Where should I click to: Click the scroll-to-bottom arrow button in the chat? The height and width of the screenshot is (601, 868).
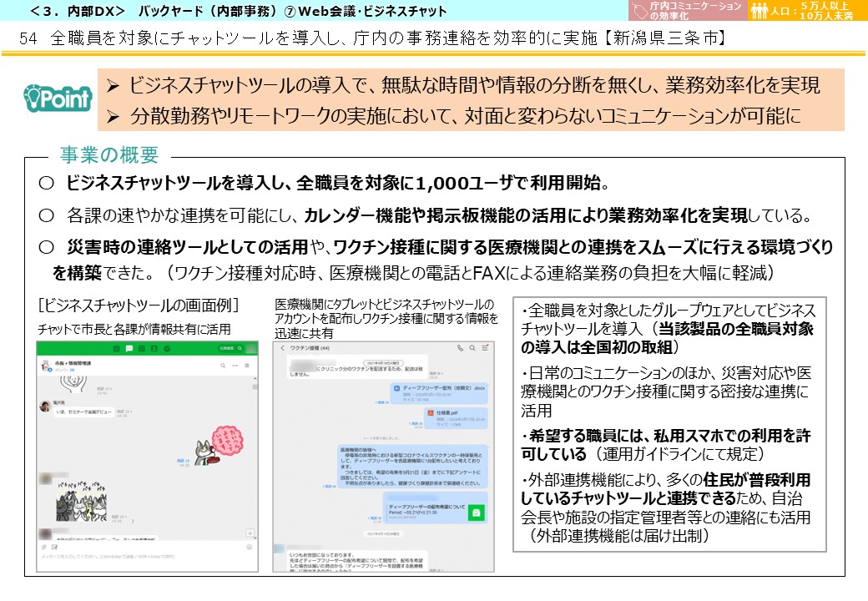click(x=250, y=533)
